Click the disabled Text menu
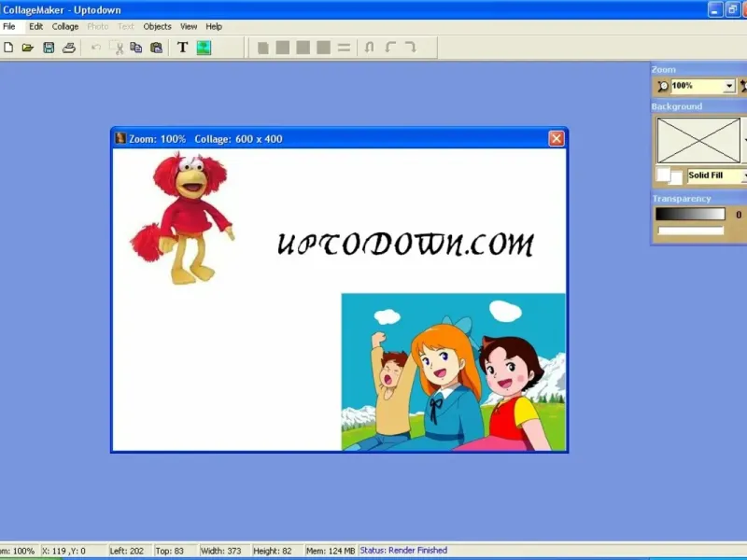 pyautogui.click(x=126, y=27)
